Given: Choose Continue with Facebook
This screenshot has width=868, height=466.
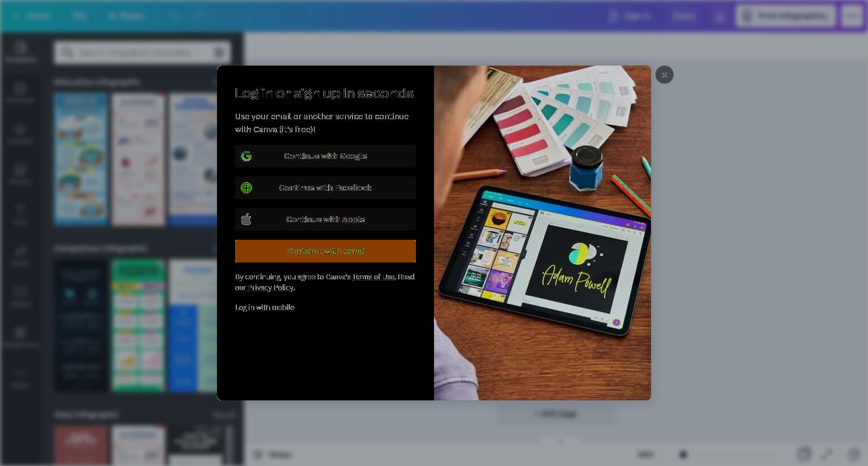Looking at the screenshot, I should coord(325,188).
